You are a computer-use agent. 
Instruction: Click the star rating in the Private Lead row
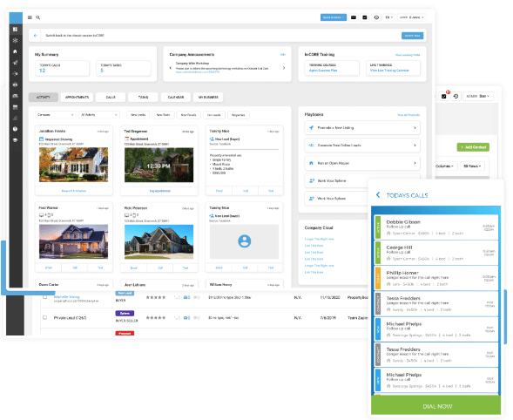point(156,317)
